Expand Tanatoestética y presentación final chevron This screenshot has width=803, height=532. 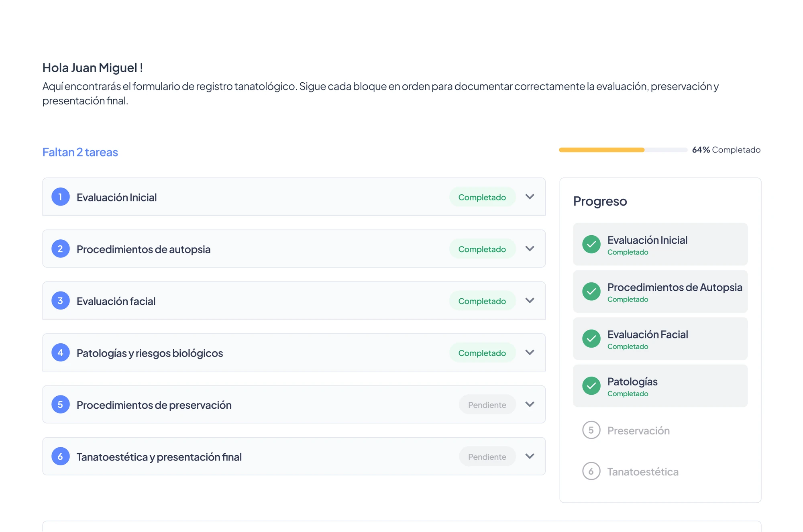point(530,456)
